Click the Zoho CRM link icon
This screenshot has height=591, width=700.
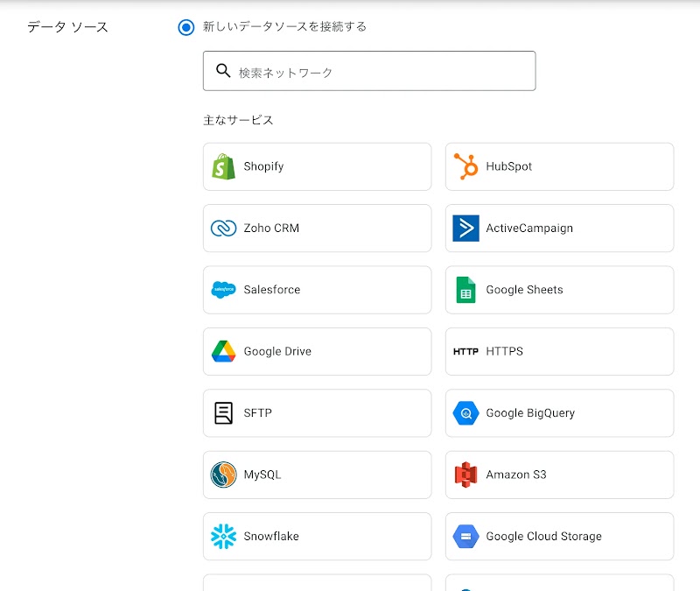[223, 229]
